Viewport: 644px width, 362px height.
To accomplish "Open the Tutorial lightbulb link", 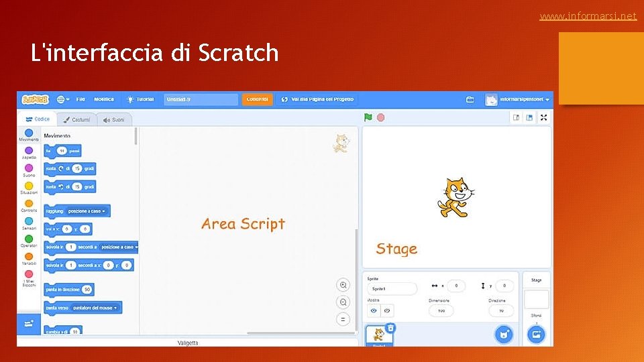I will pos(140,99).
